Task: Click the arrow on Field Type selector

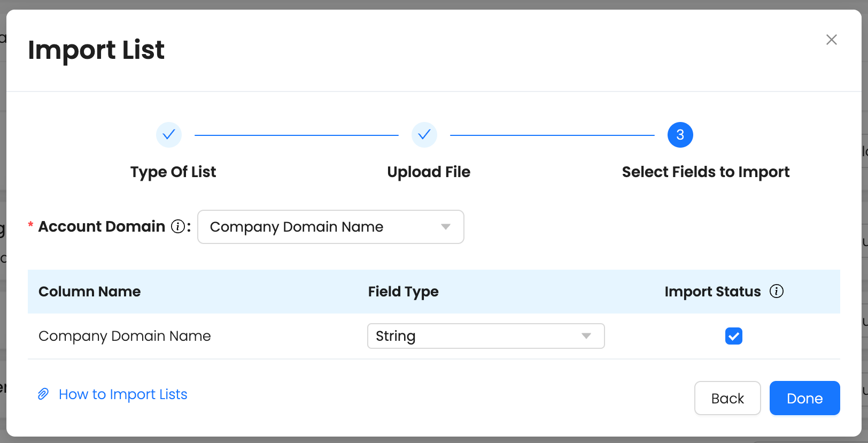Action: click(x=586, y=336)
